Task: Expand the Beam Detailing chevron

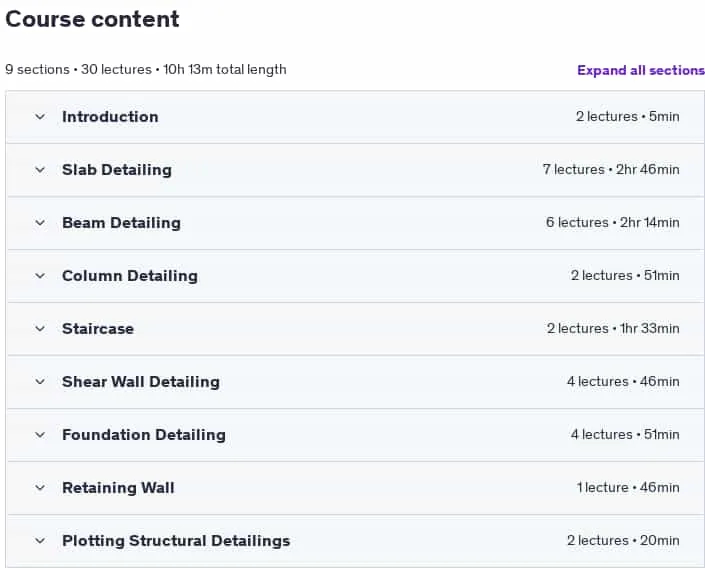Action: pos(40,223)
